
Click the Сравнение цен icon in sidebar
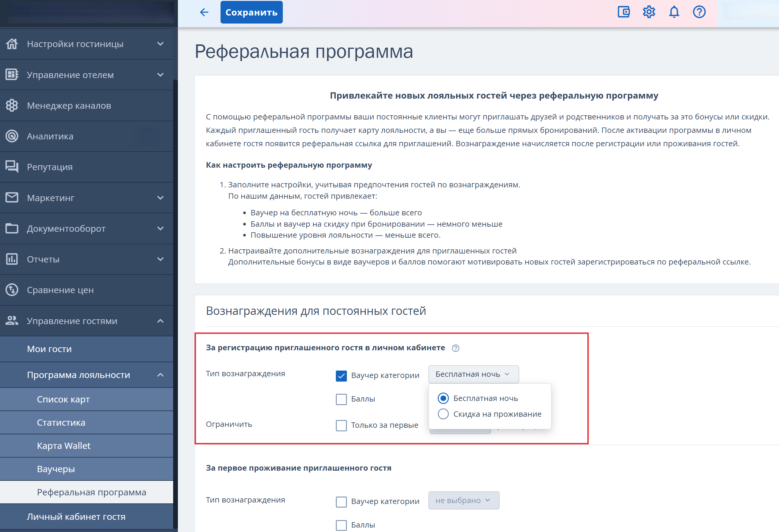pos(12,290)
